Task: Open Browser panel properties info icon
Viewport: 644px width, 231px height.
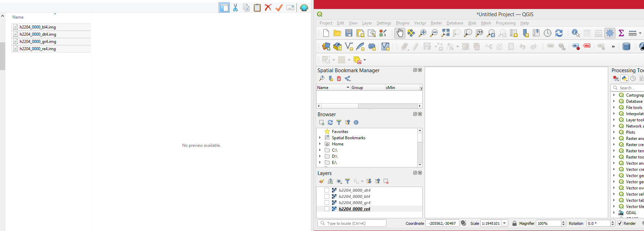Action: 356,122
